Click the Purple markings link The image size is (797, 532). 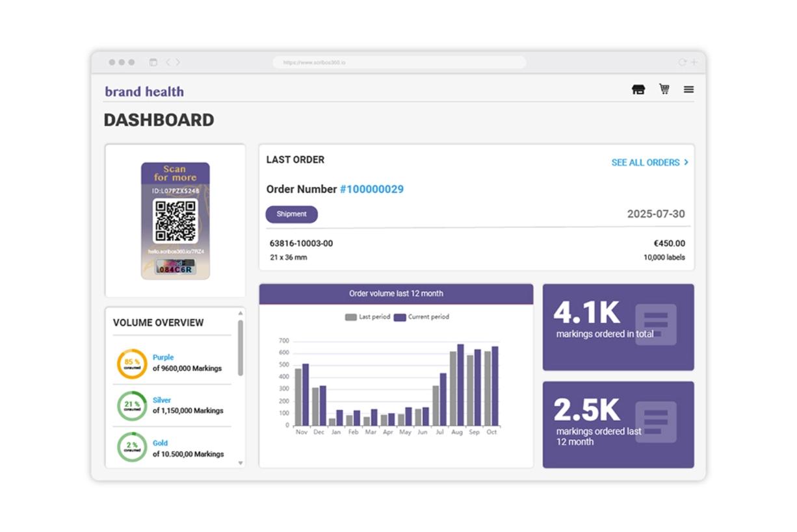coord(163,357)
